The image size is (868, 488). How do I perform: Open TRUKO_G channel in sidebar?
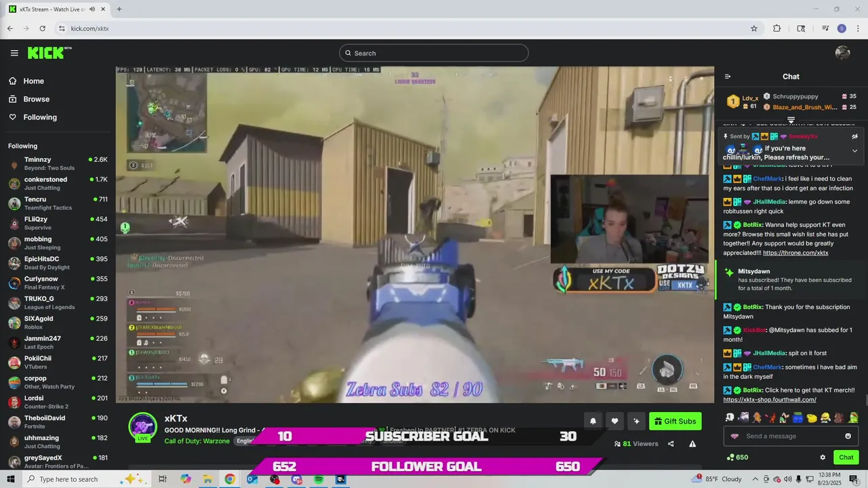tap(58, 303)
